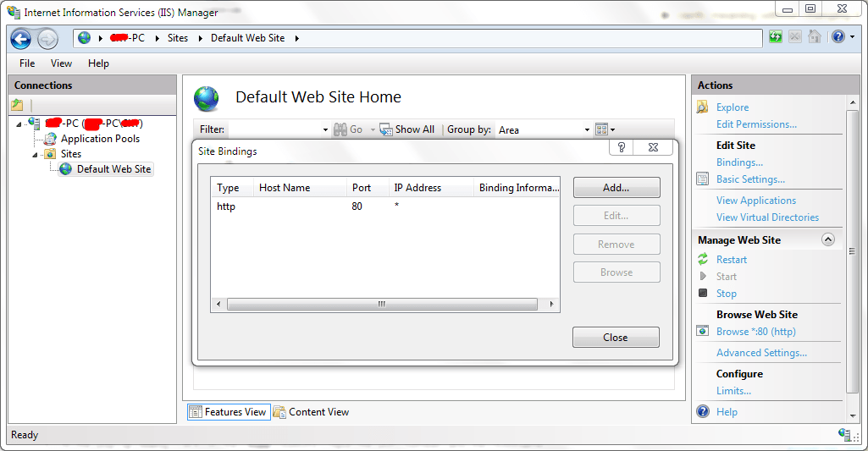This screenshot has width=868, height=451.
Task: Open Advanced Settings... link
Action: [761, 353]
